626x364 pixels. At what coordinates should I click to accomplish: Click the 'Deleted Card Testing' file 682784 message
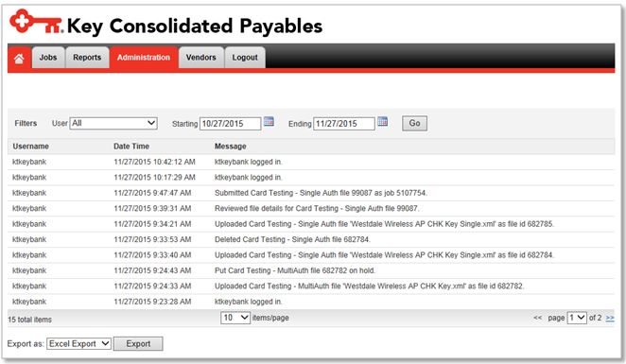click(x=292, y=239)
